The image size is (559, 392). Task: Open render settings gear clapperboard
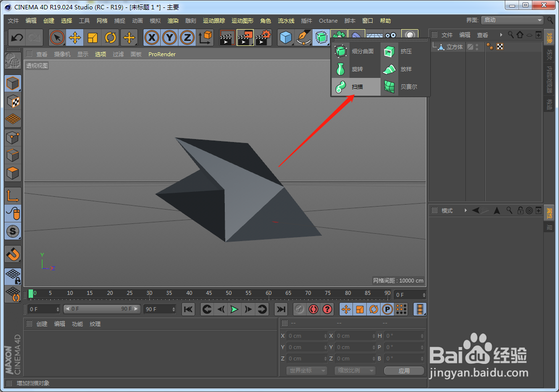pos(263,37)
